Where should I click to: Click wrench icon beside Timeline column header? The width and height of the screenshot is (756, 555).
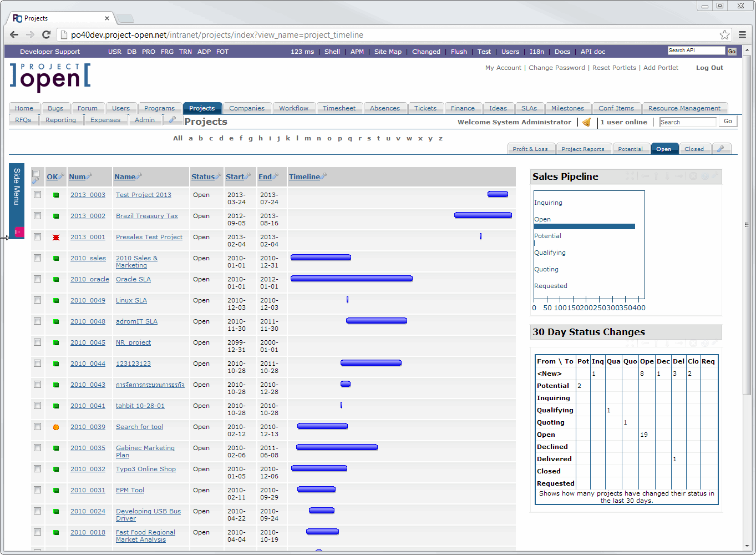click(324, 176)
